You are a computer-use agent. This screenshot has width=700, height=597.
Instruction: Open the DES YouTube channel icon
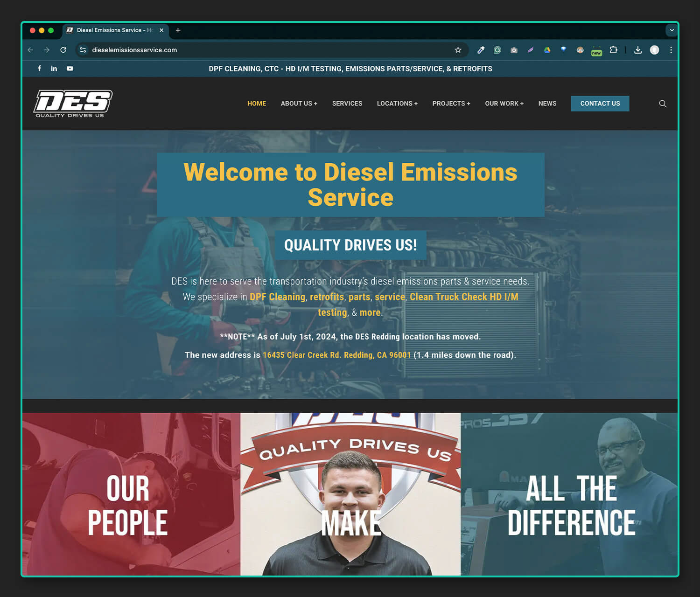click(x=70, y=69)
